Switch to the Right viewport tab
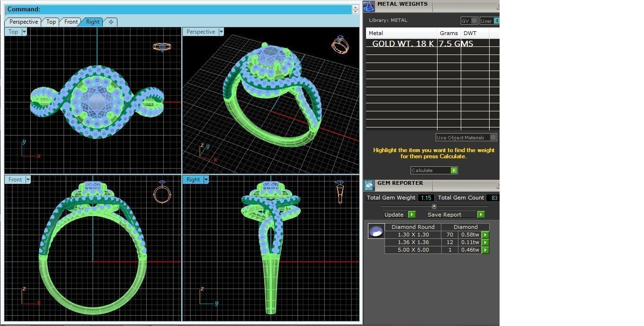Image resolution: width=644 pixels, height=326 pixels. point(93,22)
